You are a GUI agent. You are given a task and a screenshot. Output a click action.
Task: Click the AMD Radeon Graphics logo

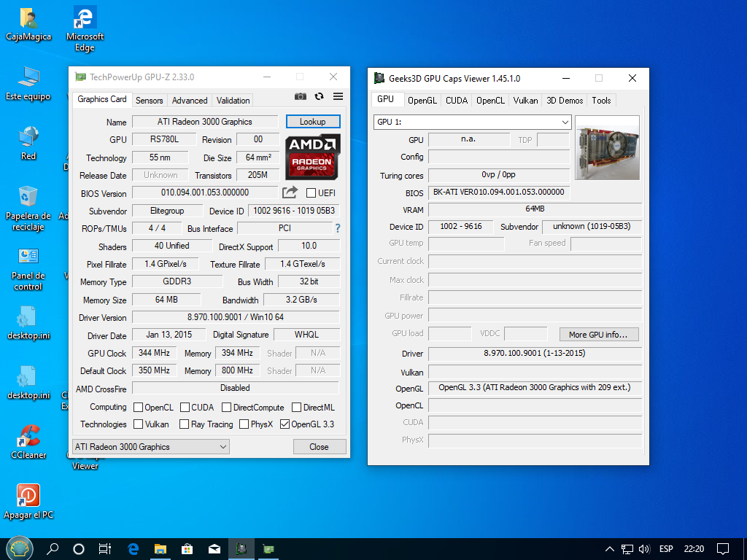tap(312, 157)
